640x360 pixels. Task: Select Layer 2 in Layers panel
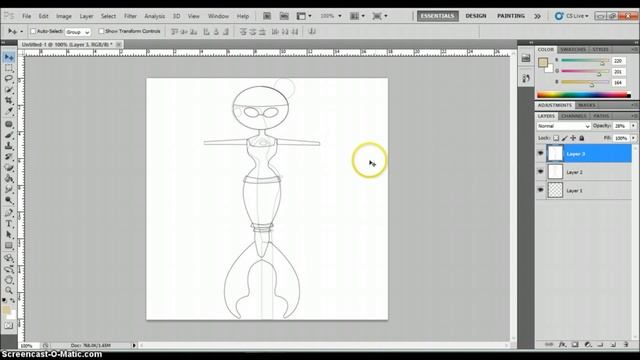(x=584, y=172)
